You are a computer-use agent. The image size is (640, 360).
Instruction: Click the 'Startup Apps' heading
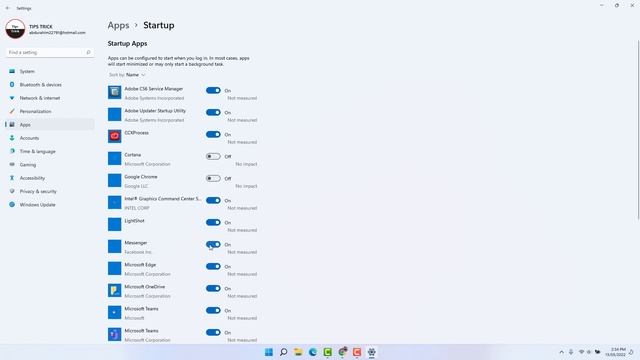[127, 43]
